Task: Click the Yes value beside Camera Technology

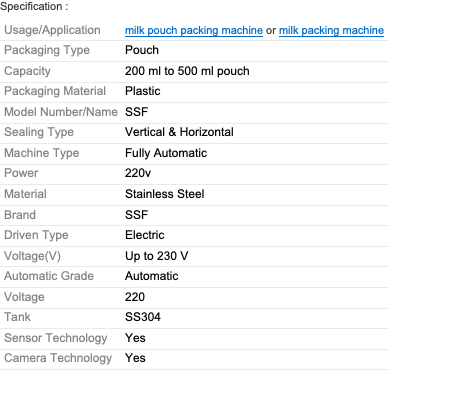Action: 135,358
